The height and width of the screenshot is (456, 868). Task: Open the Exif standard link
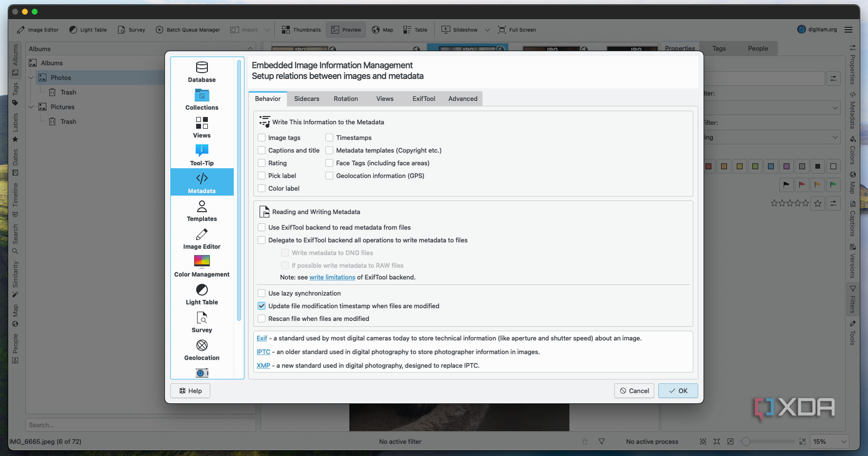pos(261,338)
